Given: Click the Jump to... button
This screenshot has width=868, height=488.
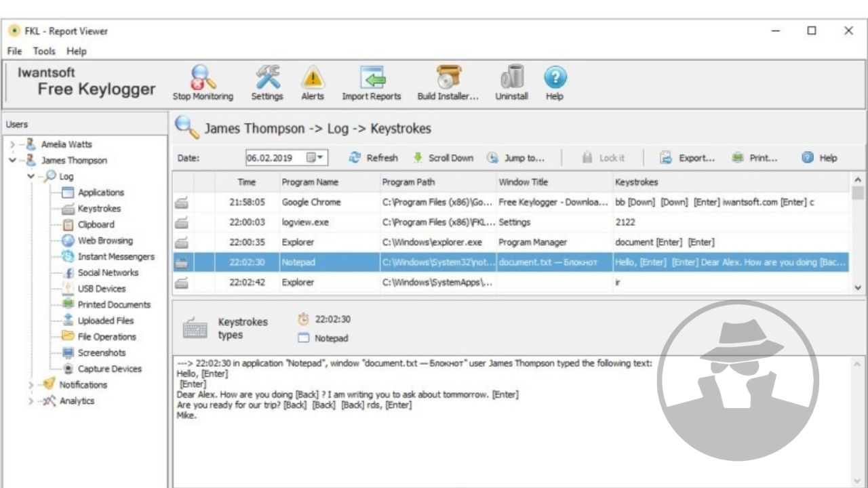Looking at the screenshot, I should click(x=516, y=158).
